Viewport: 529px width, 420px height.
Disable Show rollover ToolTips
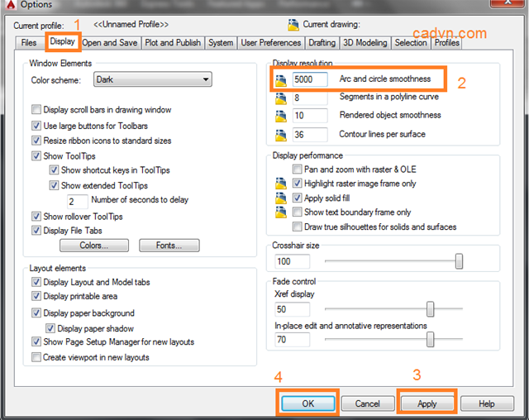[x=36, y=217]
